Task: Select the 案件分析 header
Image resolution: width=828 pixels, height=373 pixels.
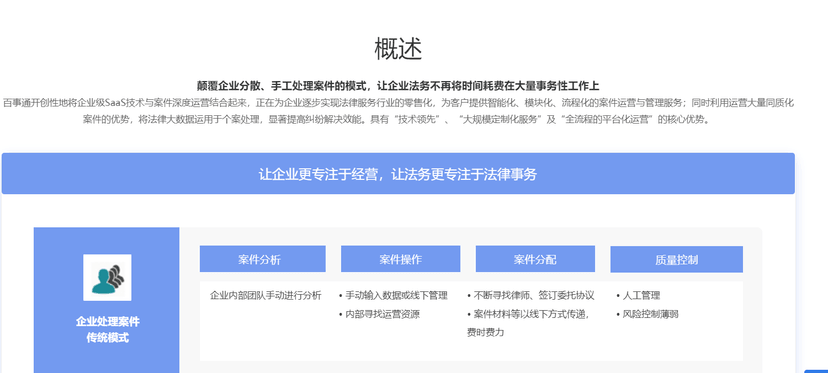Action: pos(262,259)
